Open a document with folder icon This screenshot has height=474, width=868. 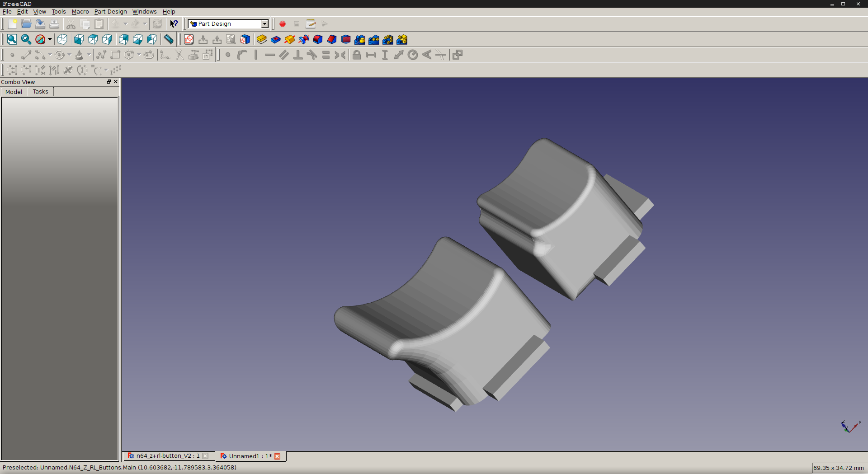click(x=26, y=24)
